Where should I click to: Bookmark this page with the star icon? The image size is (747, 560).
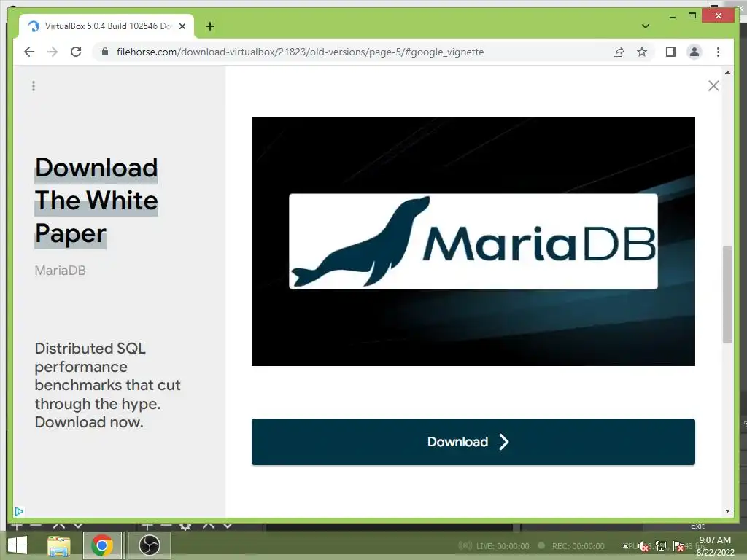tap(642, 52)
